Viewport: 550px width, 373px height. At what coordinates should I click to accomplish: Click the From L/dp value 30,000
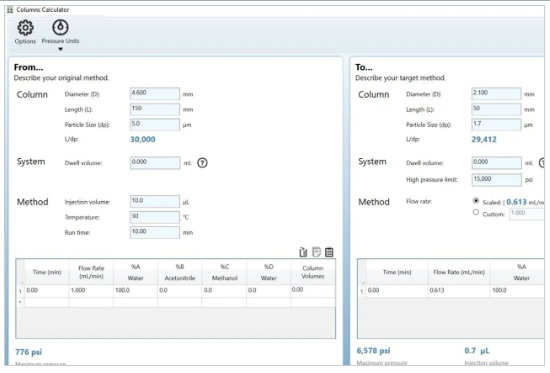142,139
